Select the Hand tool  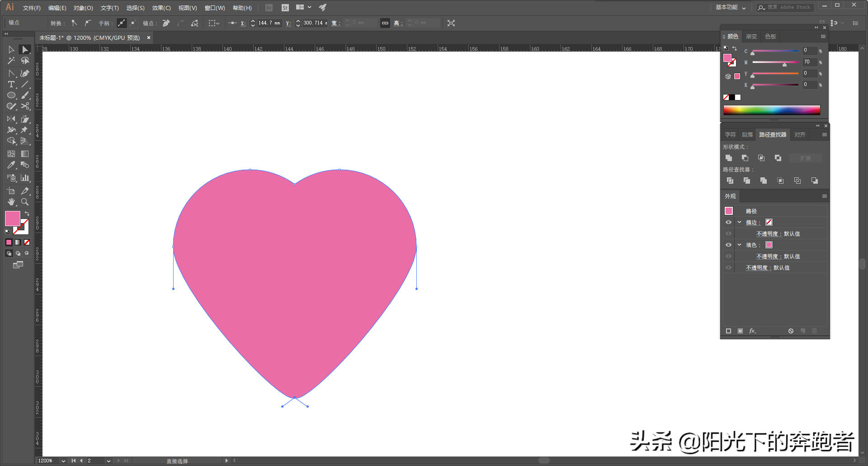pos(11,202)
